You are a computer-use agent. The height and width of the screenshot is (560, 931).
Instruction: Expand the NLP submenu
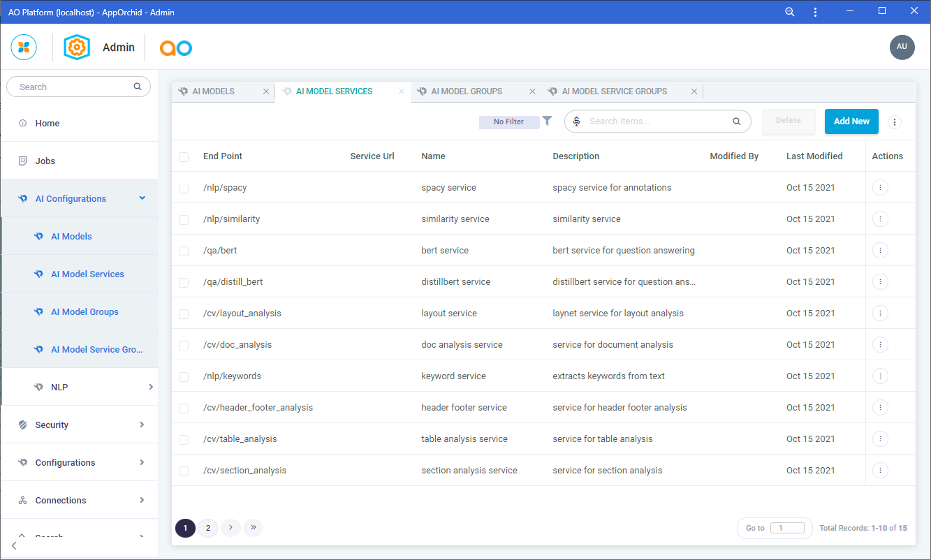tap(150, 387)
